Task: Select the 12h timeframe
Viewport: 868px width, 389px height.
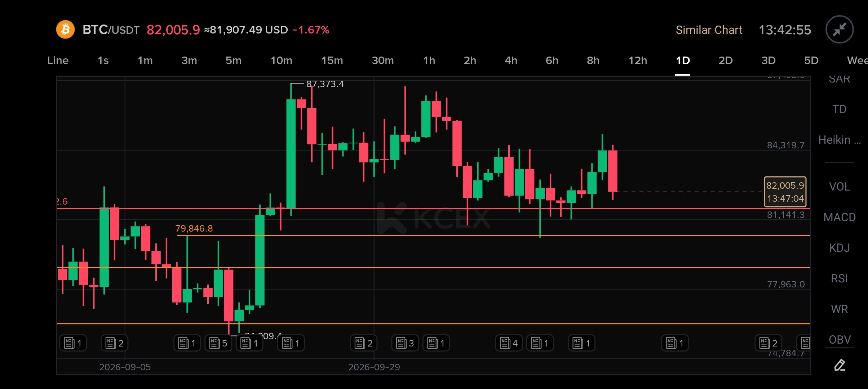Action: tap(638, 61)
